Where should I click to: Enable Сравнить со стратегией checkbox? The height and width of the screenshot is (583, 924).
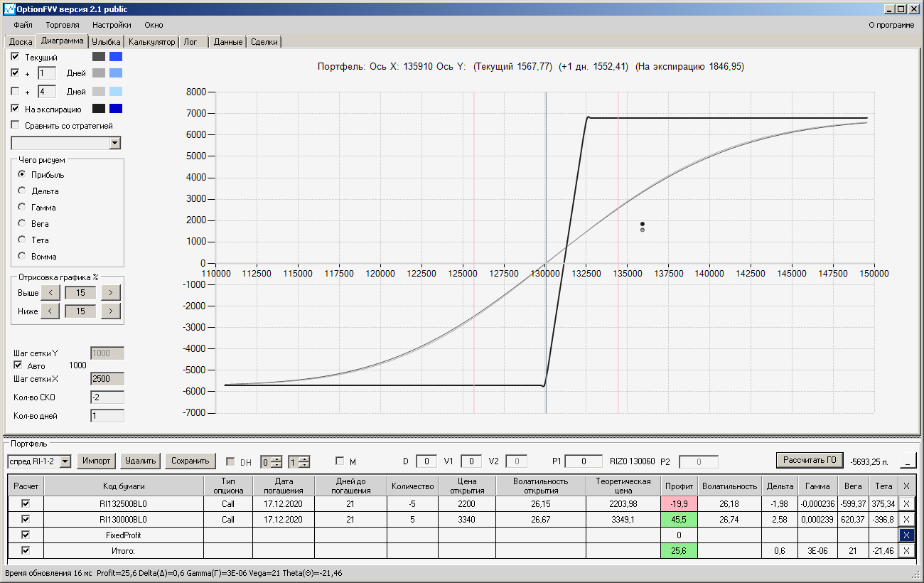click(x=16, y=125)
